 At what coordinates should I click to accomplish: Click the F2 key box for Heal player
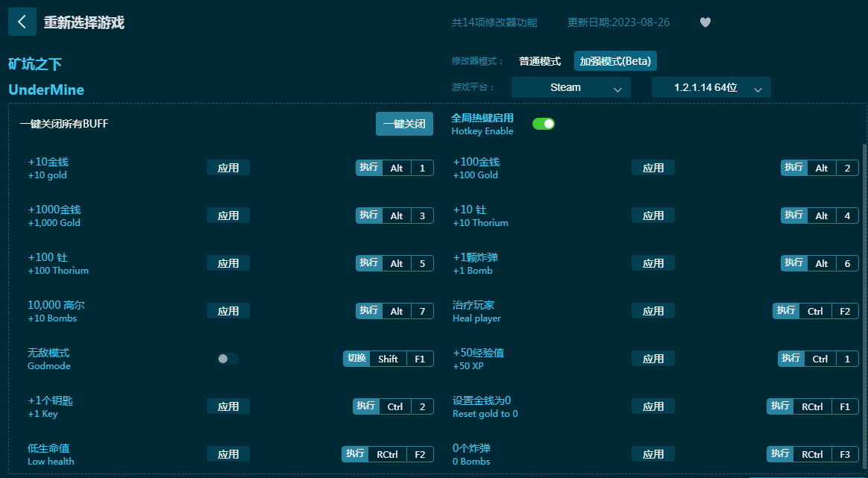845,311
